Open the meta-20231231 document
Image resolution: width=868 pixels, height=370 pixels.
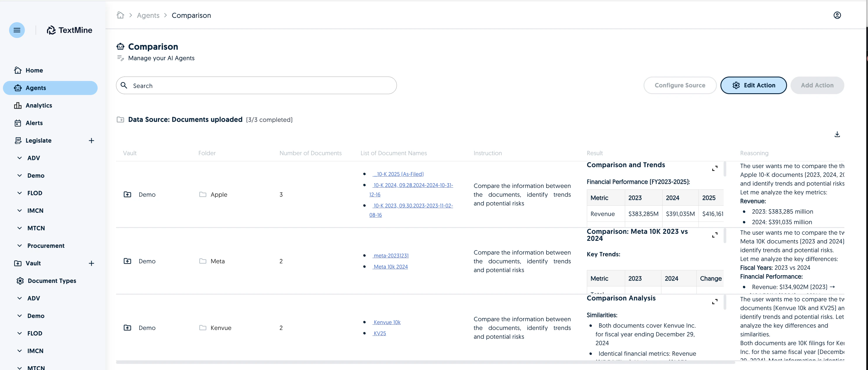[x=390, y=255]
